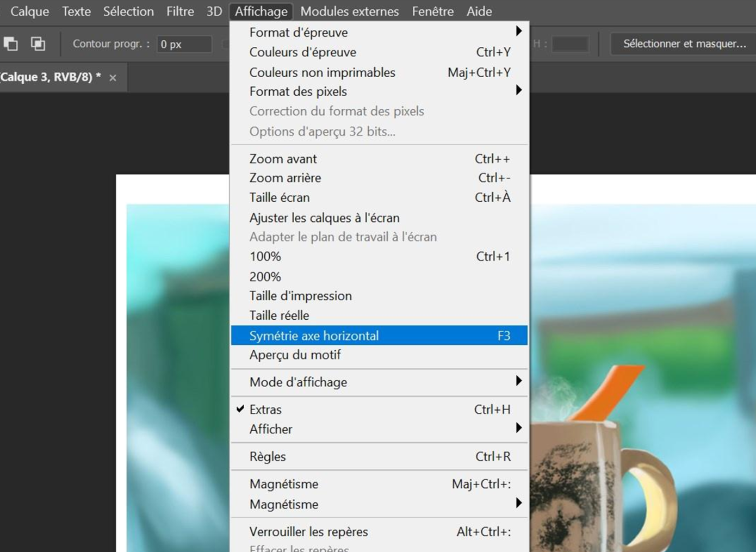The width and height of the screenshot is (756, 552).
Task: Select Symétrie axe horizontal menu entry
Action: click(x=314, y=336)
